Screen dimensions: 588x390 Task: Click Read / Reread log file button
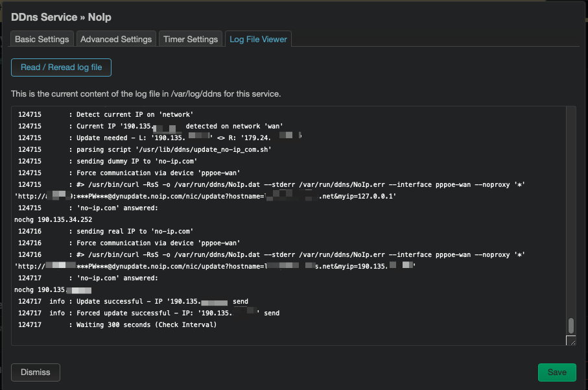pos(61,67)
